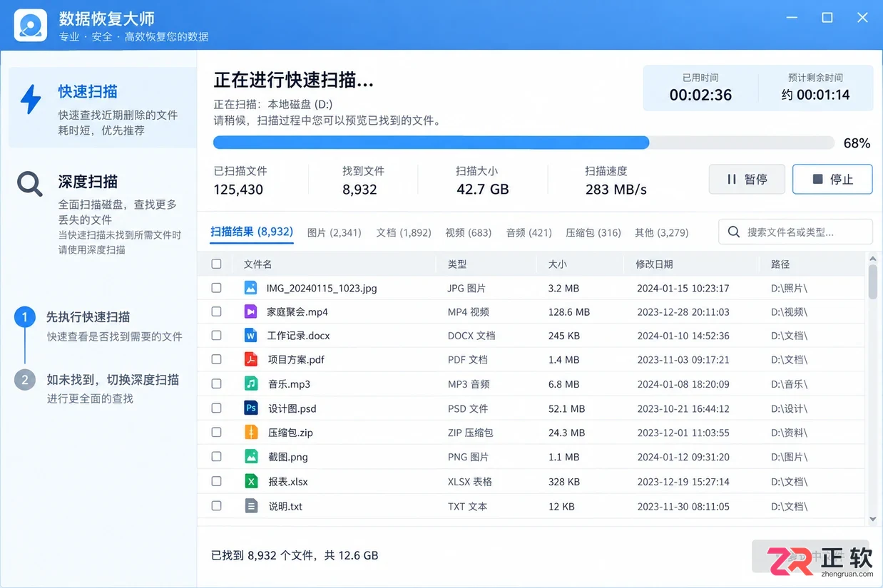Click the zip archive icon next to 压缩包.zip
This screenshot has width=883, height=588.
[x=250, y=432]
